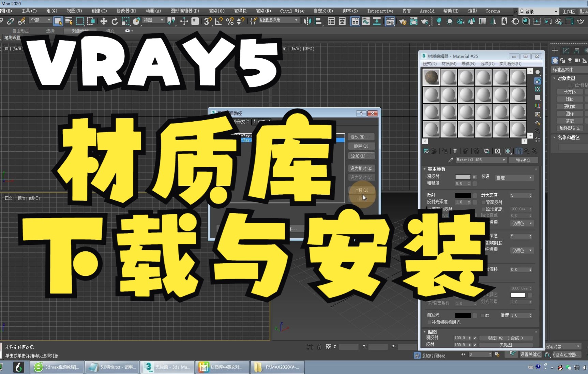The height and width of the screenshot is (374, 588).
Task: Enable the 补偿摄影机曝光 checkbox
Action: click(429, 322)
